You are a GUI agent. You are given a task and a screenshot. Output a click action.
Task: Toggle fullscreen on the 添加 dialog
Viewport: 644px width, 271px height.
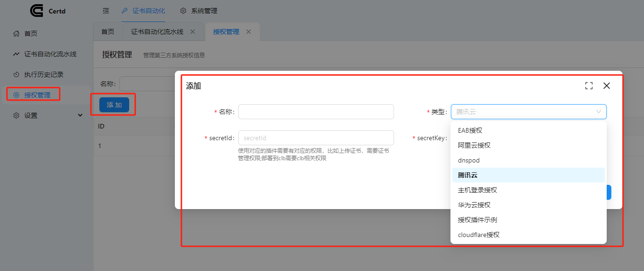tap(589, 86)
